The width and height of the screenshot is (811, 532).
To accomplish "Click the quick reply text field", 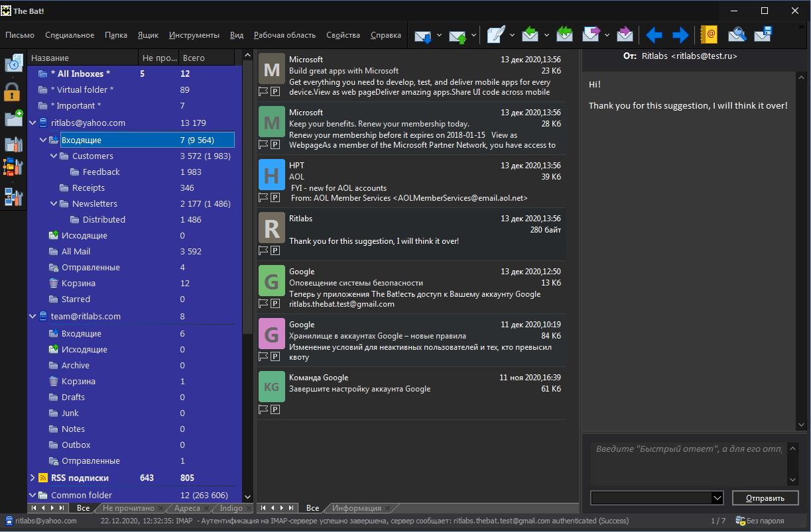I will tap(689, 462).
